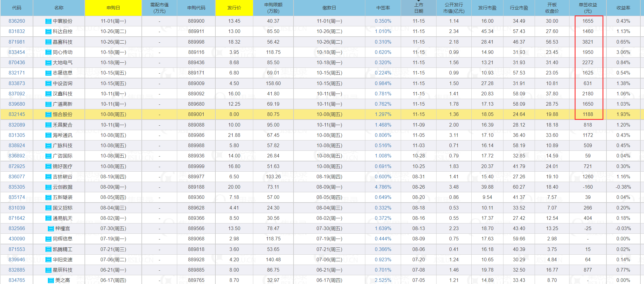
Task: Select subscription code 889900
Action: 196,21
